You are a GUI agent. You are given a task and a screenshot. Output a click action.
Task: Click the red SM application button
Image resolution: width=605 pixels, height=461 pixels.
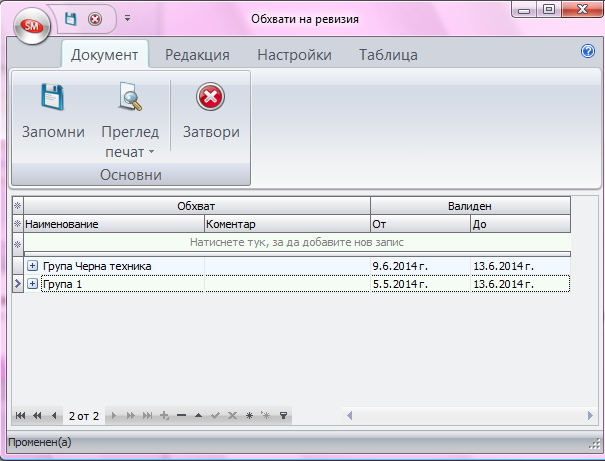pos(32,26)
